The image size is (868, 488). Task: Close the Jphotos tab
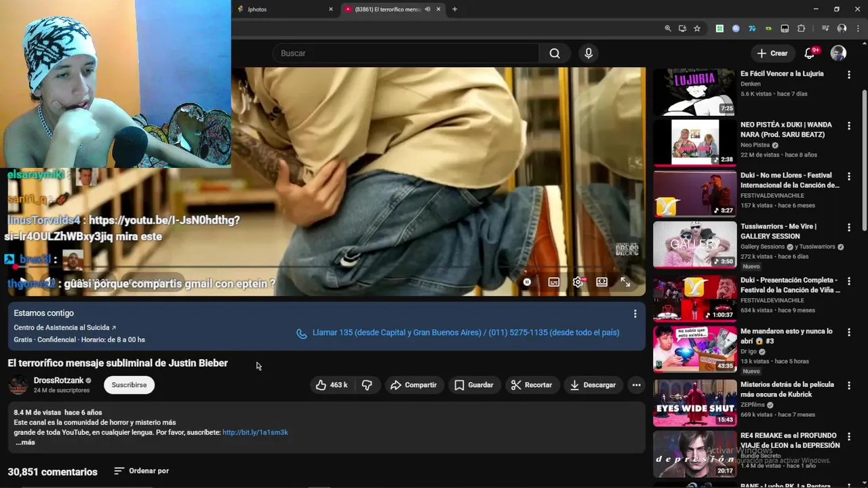331,9
